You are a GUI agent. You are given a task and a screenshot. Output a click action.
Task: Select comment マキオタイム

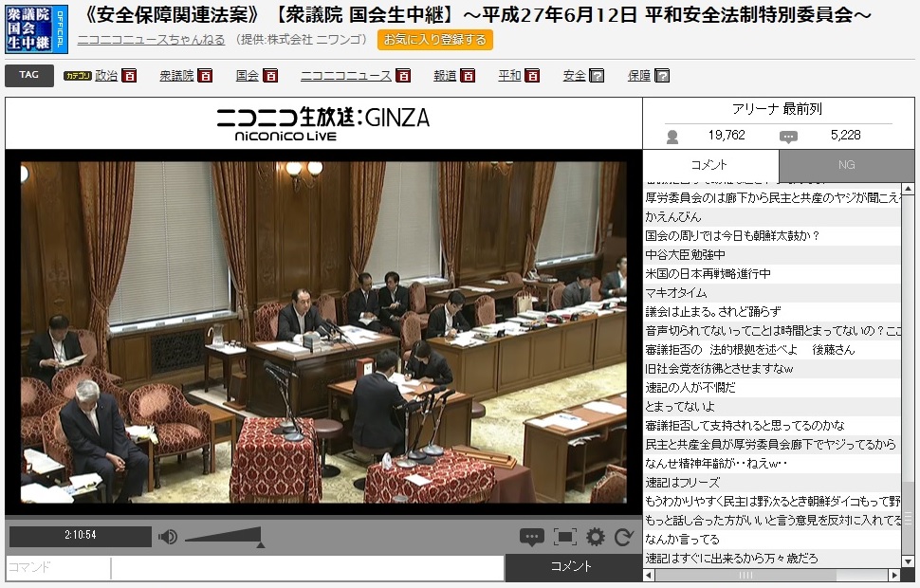(772, 293)
